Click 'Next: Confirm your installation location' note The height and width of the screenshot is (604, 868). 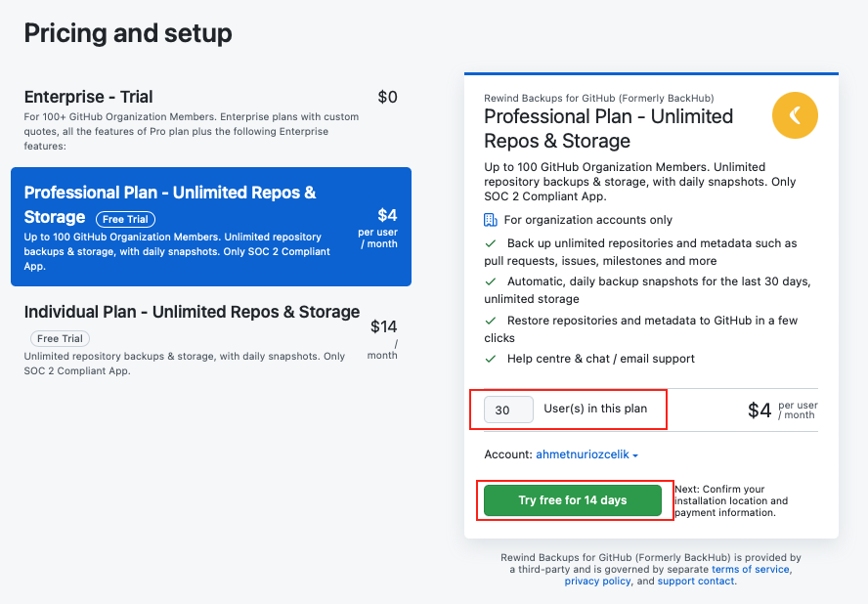point(731,500)
